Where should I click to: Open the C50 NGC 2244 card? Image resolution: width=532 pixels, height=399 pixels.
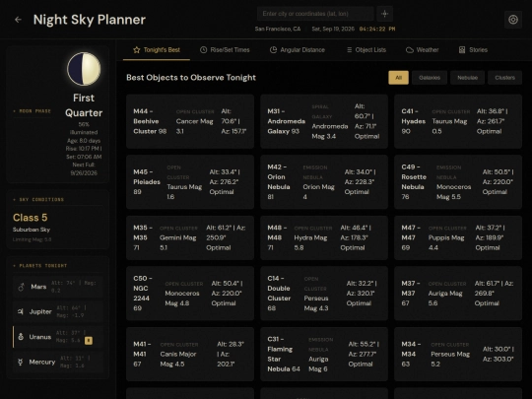click(190, 294)
